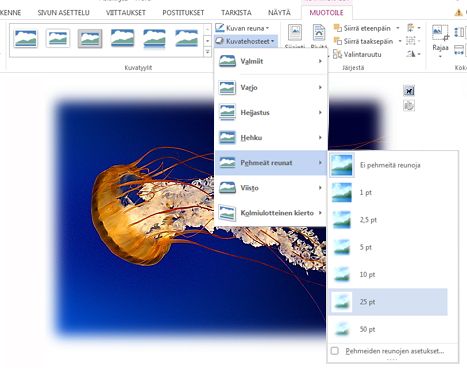Image resolution: width=467 pixels, height=371 pixels.
Task: Click the group objects icon
Action: 411,41
